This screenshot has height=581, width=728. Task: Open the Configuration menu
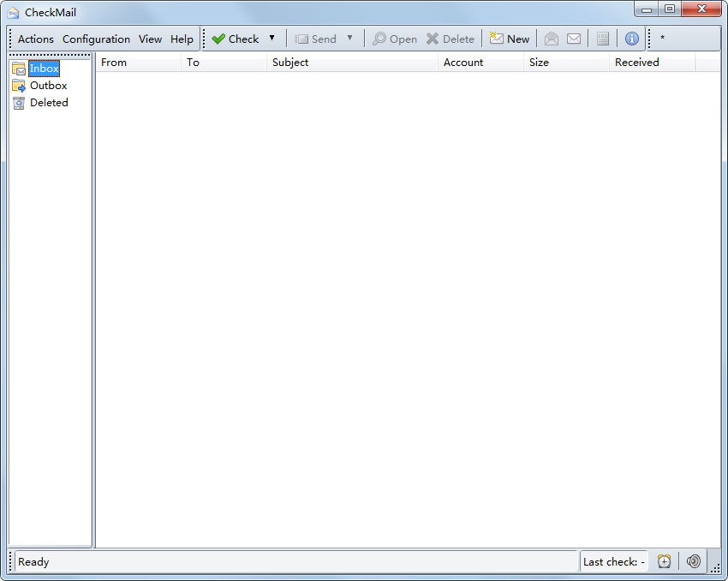pyautogui.click(x=96, y=39)
